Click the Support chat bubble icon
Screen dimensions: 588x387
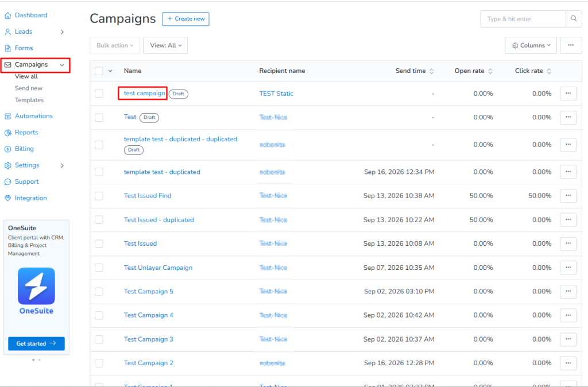(7, 182)
